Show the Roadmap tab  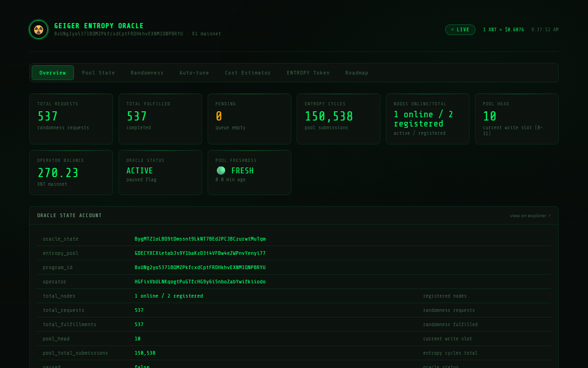pos(357,73)
